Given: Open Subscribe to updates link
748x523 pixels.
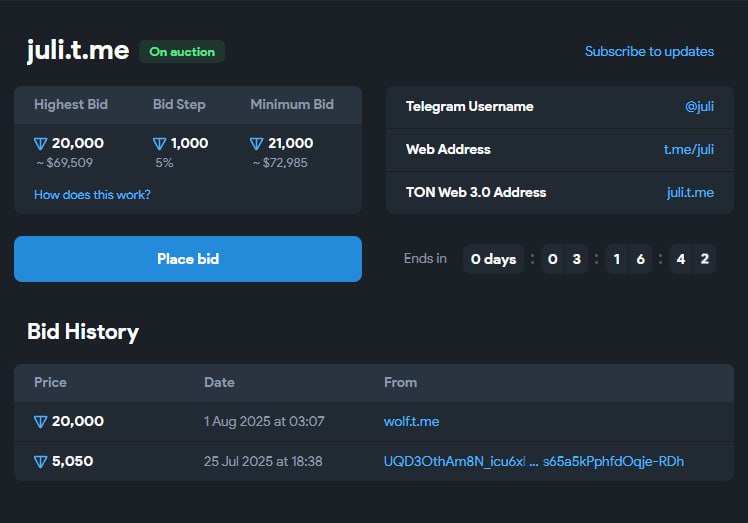Looking at the screenshot, I should [x=649, y=52].
